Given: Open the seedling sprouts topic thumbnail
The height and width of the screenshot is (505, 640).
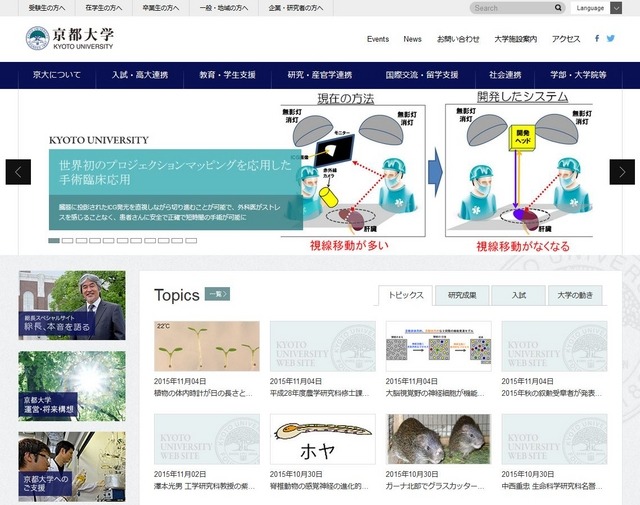Looking at the screenshot, I should [207, 346].
